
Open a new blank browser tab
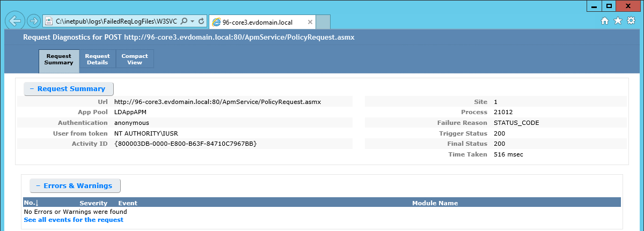(x=323, y=22)
